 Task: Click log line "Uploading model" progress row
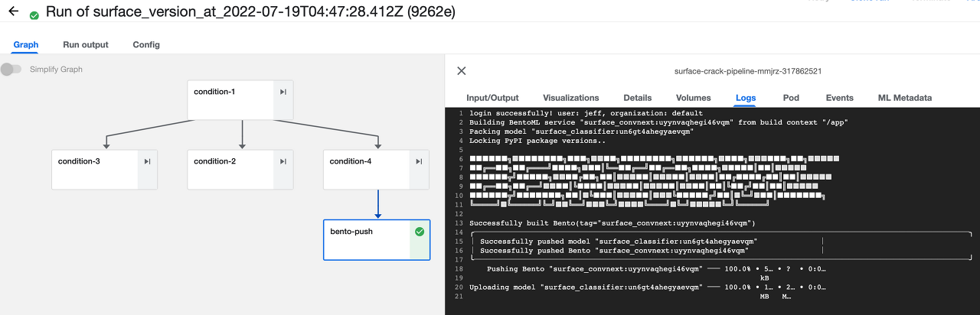(x=648, y=287)
